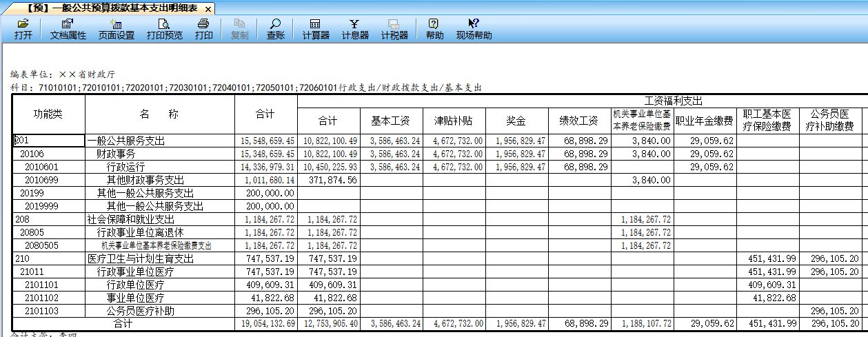Viewport: 868px width, 337px height.
Task: Click the value 10,450,225.93
Action: 330,167
